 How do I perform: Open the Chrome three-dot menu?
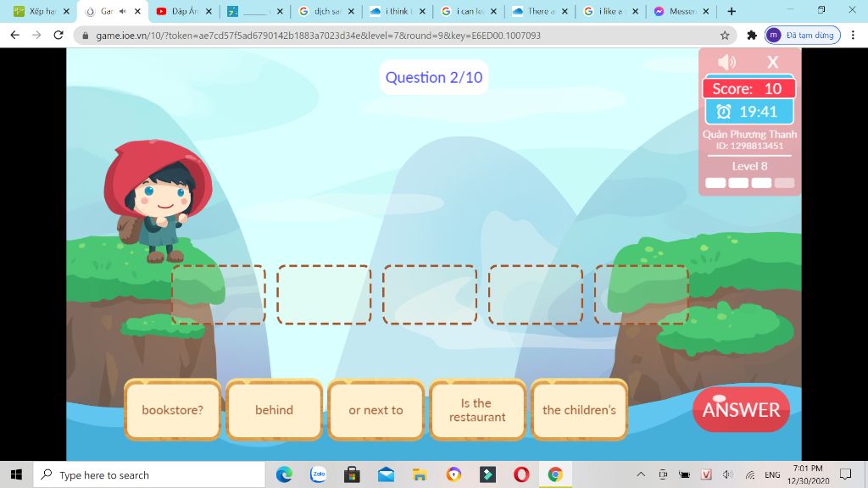[x=853, y=35]
